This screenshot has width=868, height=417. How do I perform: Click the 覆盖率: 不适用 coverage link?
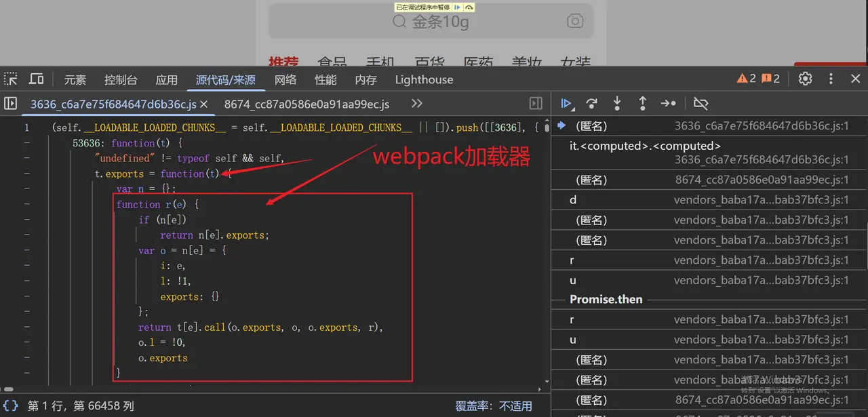[x=493, y=406]
